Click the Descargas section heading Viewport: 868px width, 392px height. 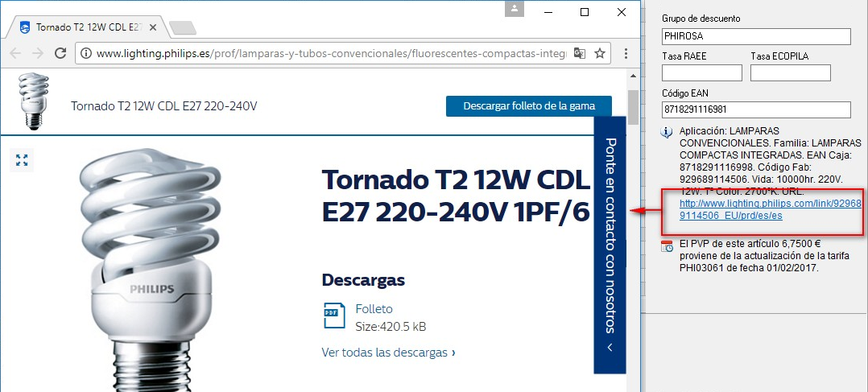point(363,280)
